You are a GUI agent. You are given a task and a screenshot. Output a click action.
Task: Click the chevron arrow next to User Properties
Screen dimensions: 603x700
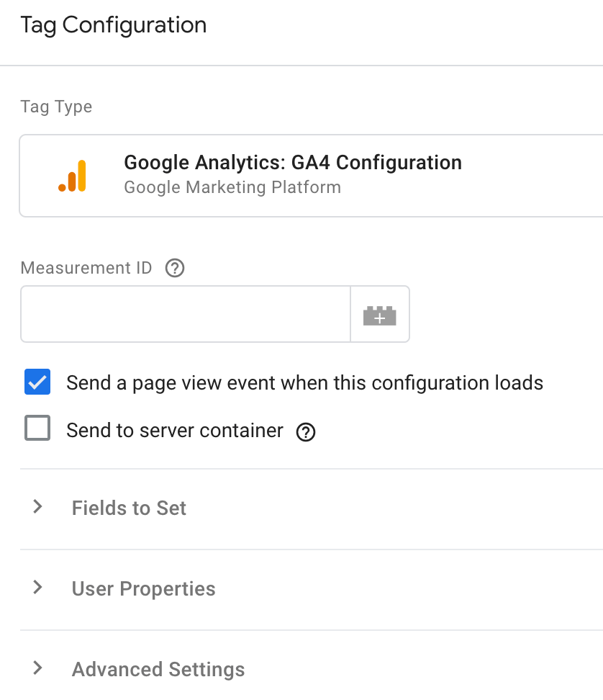pyautogui.click(x=38, y=588)
